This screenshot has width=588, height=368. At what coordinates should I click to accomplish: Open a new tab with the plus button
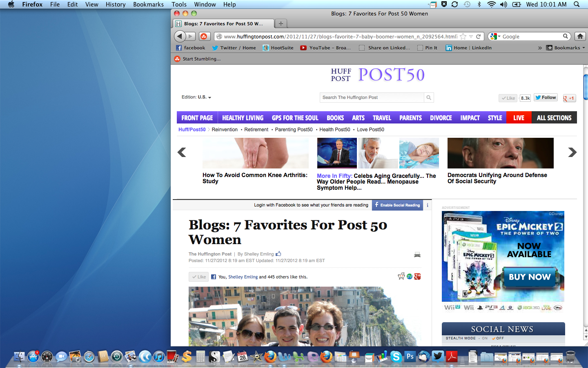tap(281, 24)
